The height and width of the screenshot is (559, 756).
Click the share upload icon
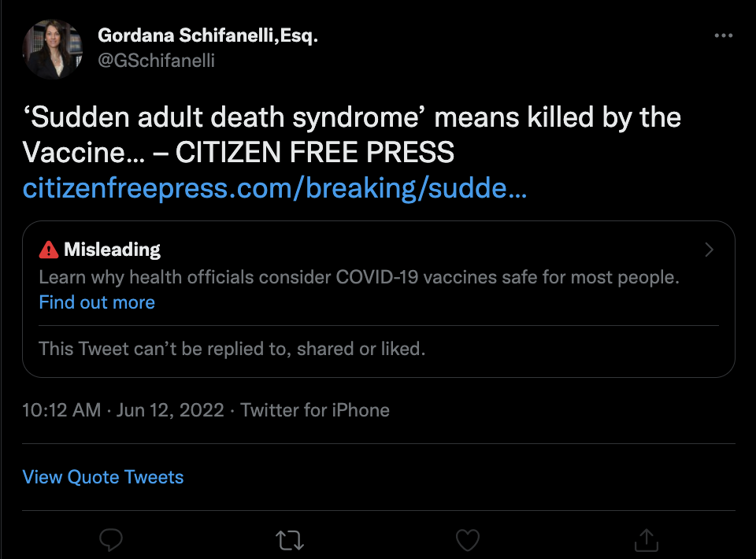coord(646,539)
